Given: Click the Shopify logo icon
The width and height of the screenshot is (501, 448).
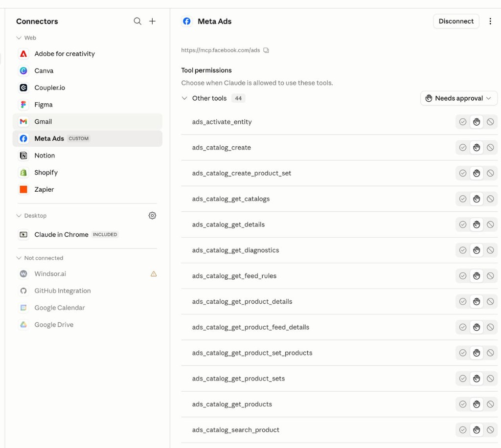Looking at the screenshot, I should point(23,173).
